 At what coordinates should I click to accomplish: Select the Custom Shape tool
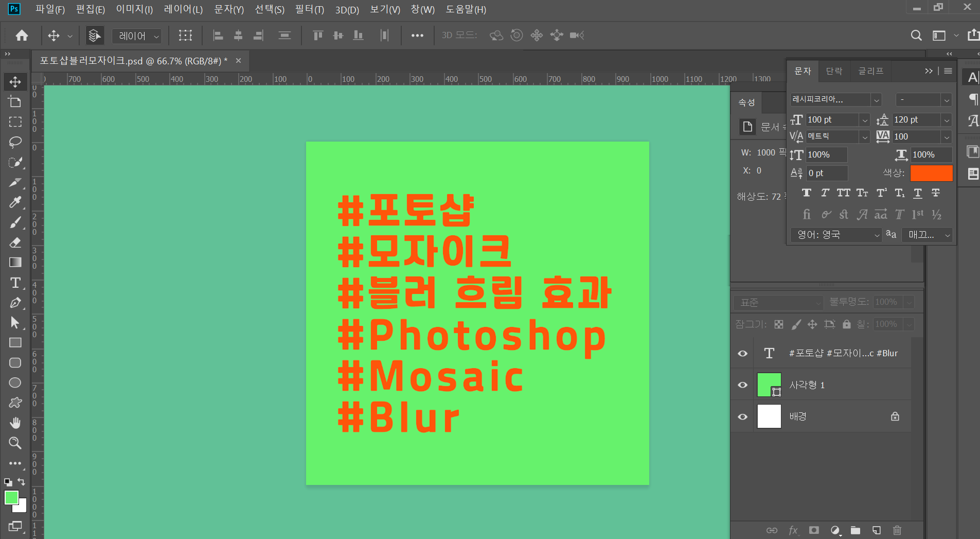pyautogui.click(x=15, y=403)
